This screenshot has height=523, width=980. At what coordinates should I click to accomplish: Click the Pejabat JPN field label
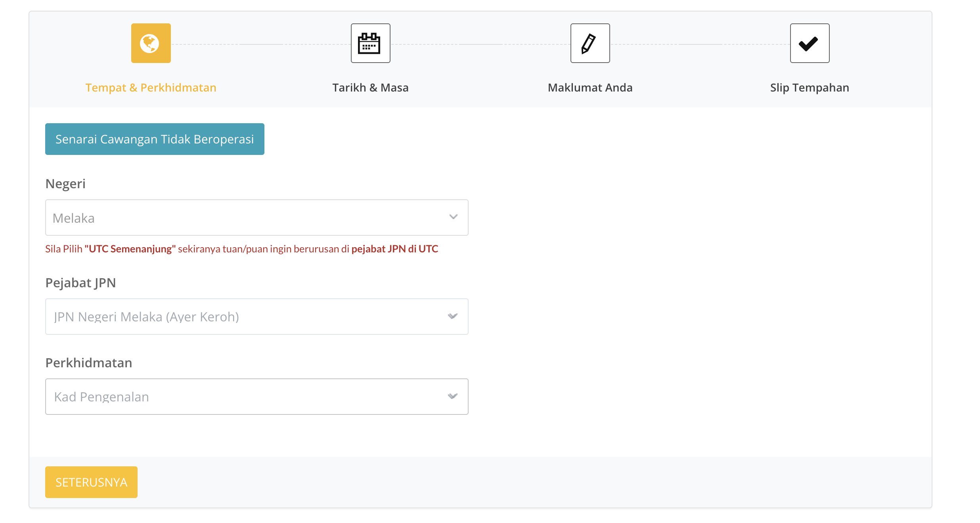(81, 283)
